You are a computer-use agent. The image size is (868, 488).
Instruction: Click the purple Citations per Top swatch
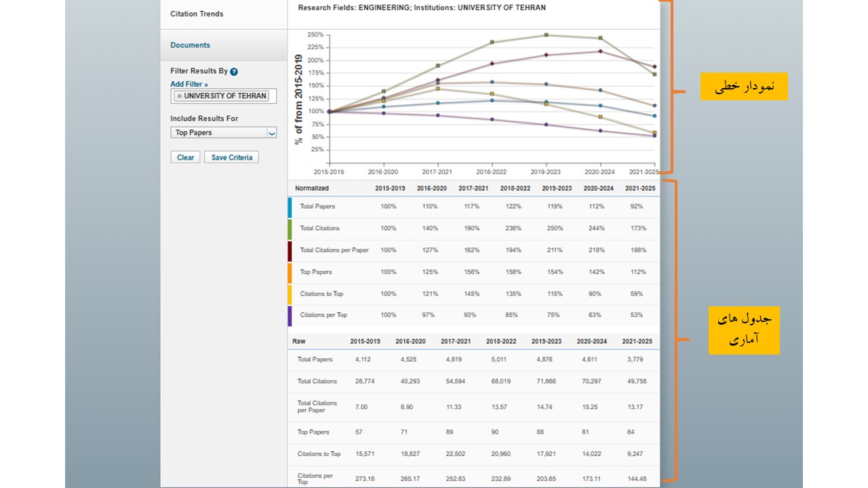click(290, 316)
